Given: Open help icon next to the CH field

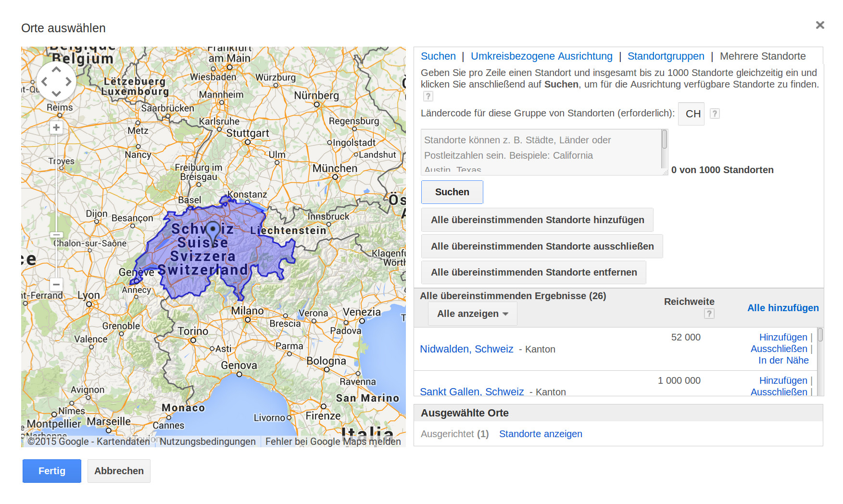Looking at the screenshot, I should (x=715, y=113).
